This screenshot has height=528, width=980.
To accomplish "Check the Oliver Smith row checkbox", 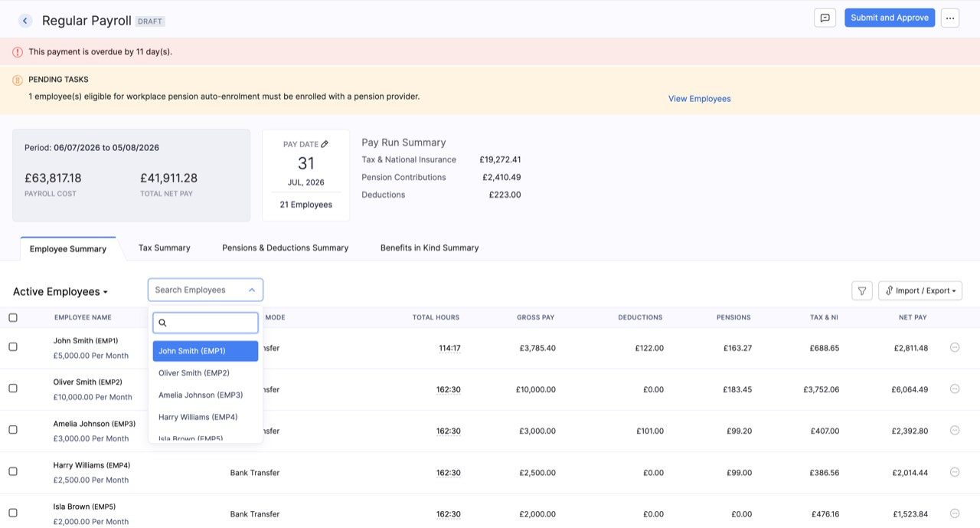I will (13, 388).
